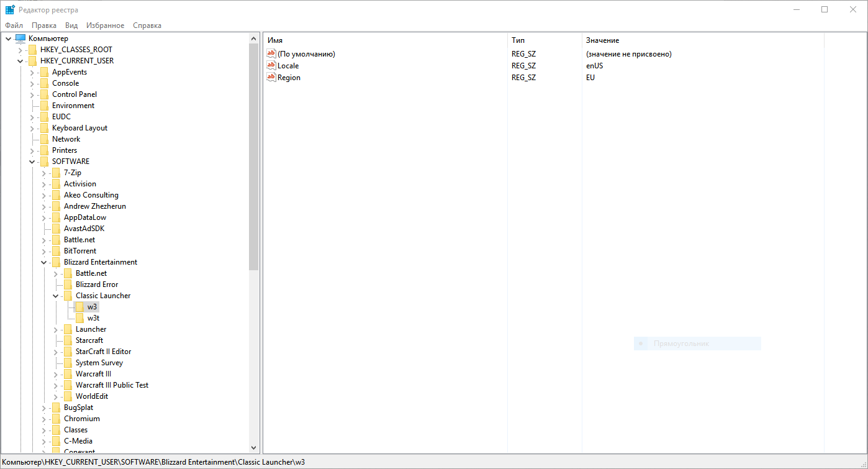Select the Blizzard Error key
This screenshot has width=868, height=469.
click(97, 285)
